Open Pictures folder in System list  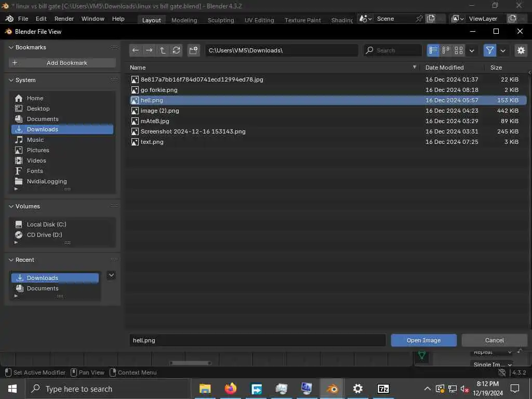(62, 150)
